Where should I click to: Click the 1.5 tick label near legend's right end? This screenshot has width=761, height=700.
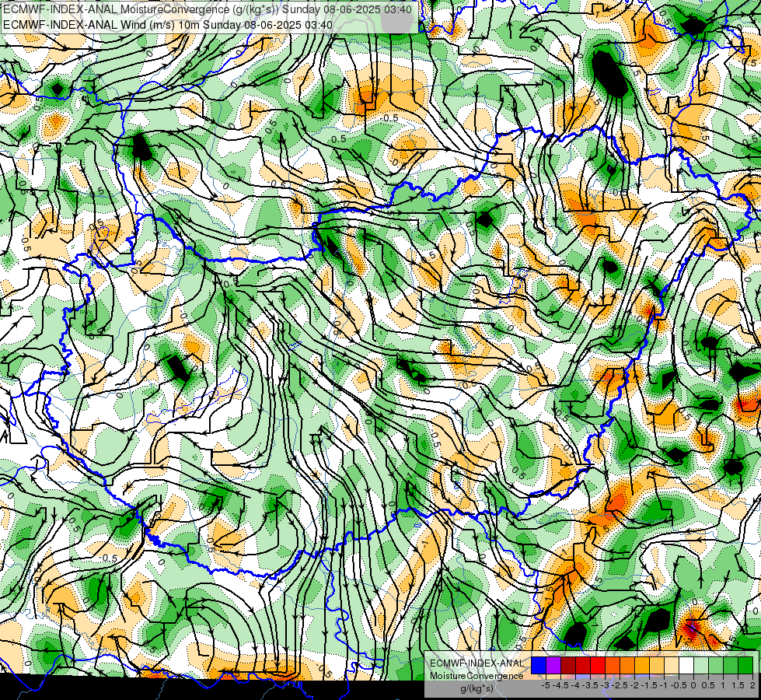click(738, 685)
